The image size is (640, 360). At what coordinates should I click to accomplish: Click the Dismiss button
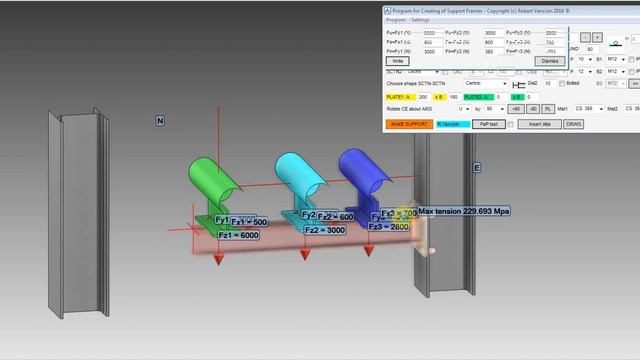tap(550, 61)
